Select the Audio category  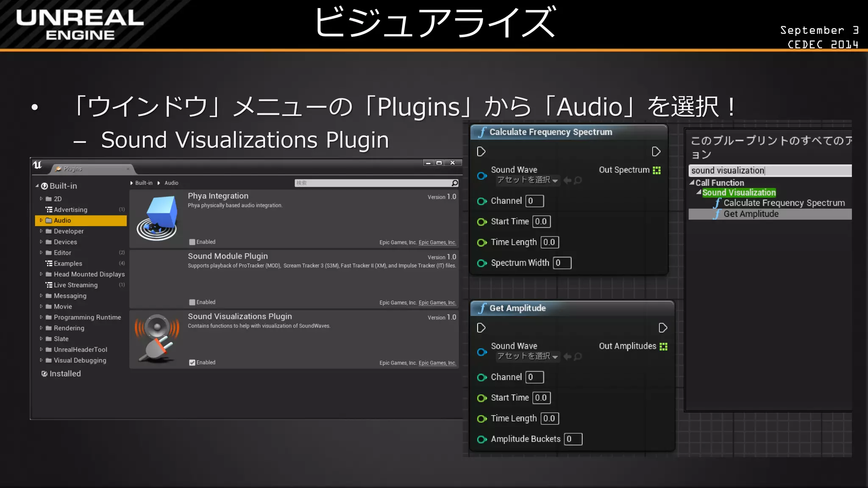[x=81, y=220]
